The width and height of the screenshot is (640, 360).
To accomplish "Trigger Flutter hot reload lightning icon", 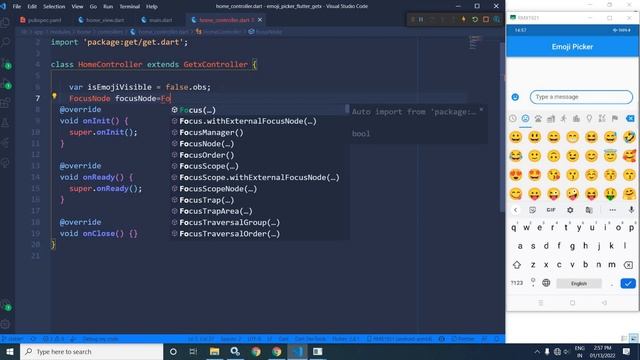I will (464, 20).
